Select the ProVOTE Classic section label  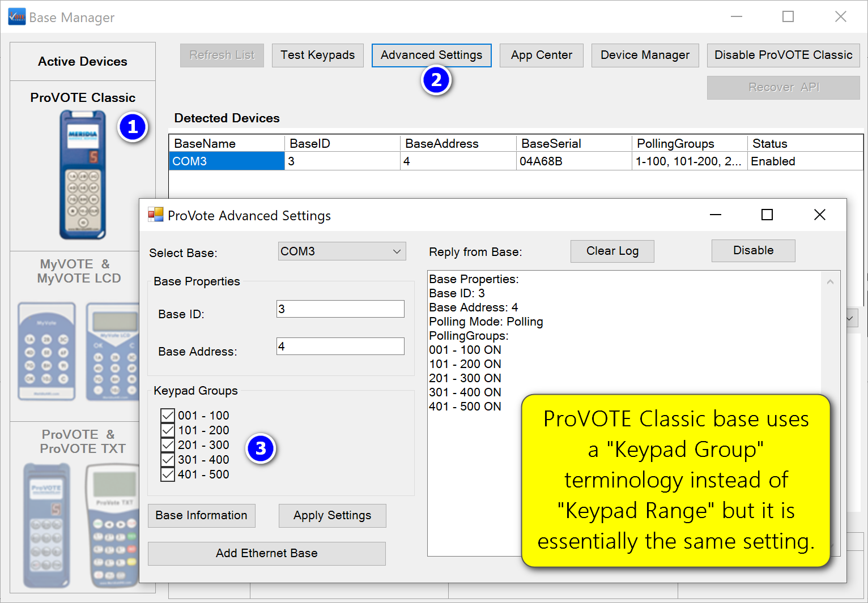pyautogui.click(x=83, y=97)
